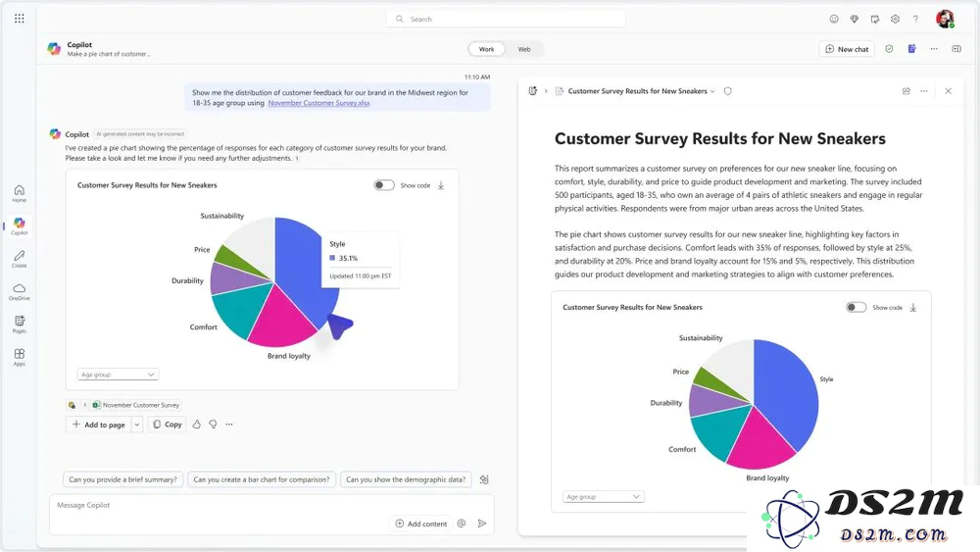Open settings gear in top bar

[895, 19]
